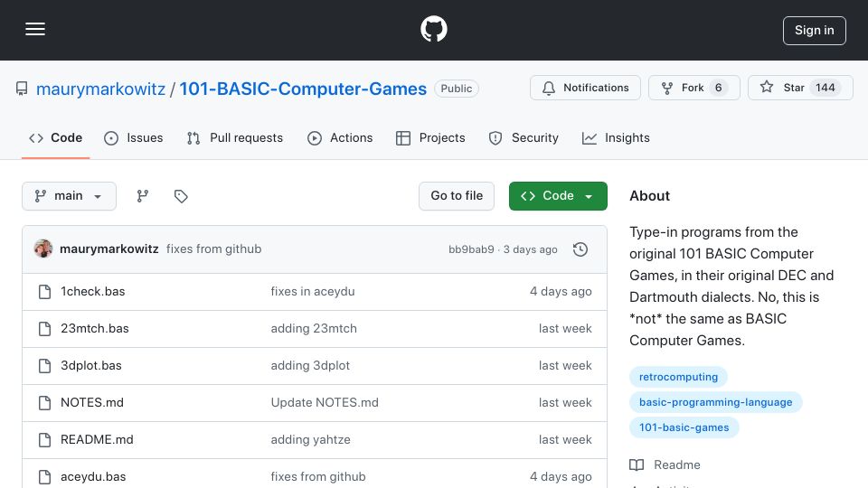
Task: Fork this repository
Action: (x=694, y=88)
